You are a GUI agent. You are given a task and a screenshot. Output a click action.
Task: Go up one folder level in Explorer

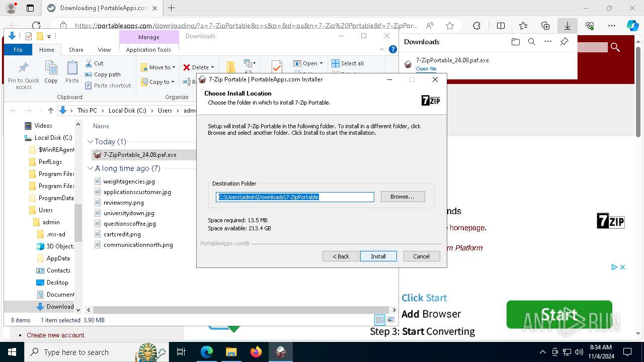pyautogui.click(x=50, y=111)
